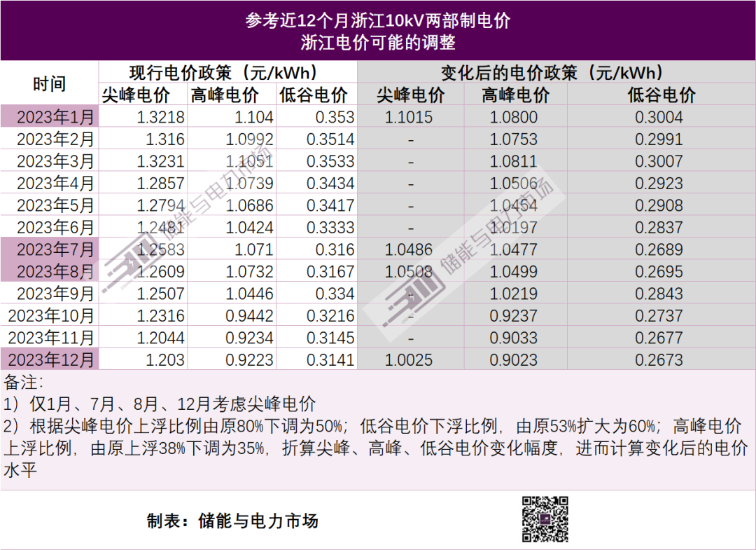Image resolution: width=756 pixels, height=550 pixels.
Task: Click the 备注: label below the table
Action: tap(24, 383)
